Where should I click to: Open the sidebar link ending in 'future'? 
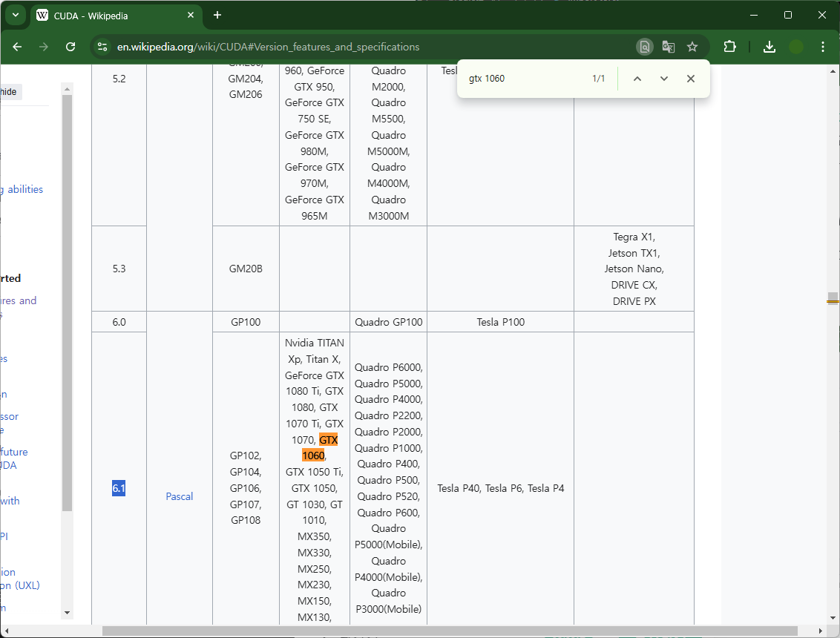pos(14,452)
